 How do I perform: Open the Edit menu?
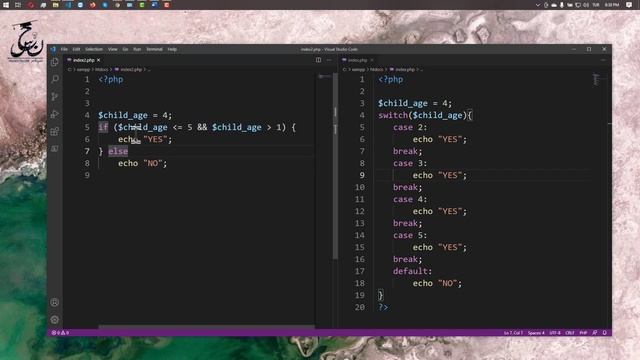pyautogui.click(x=76, y=49)
